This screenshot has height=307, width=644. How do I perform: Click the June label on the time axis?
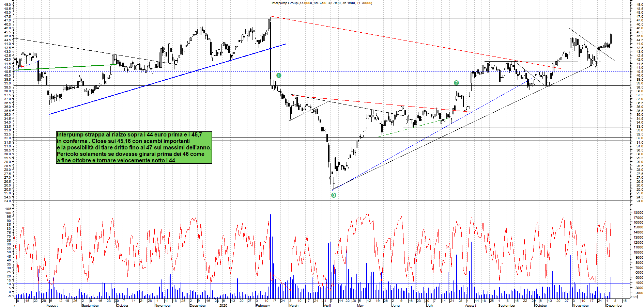click(x=396, y=305)
